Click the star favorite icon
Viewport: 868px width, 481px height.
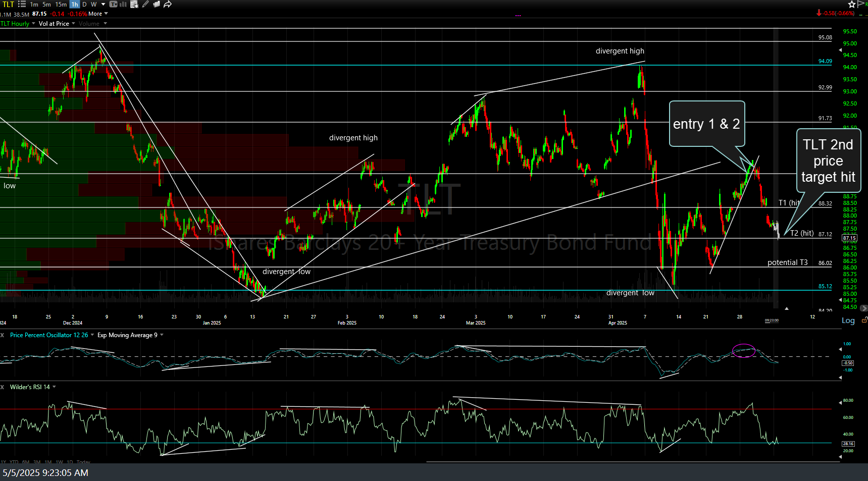point(852,4)
